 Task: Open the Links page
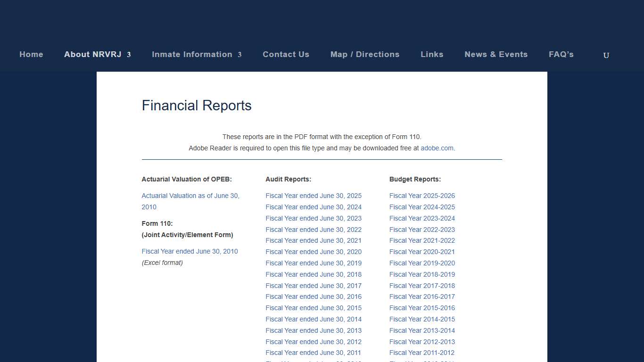[432, 54]
